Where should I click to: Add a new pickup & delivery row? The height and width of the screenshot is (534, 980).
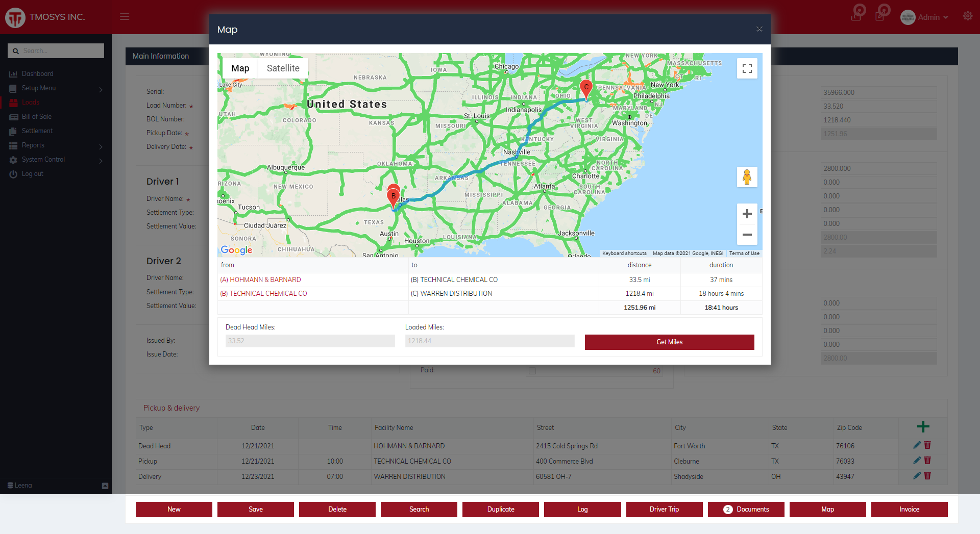point(923,427)
